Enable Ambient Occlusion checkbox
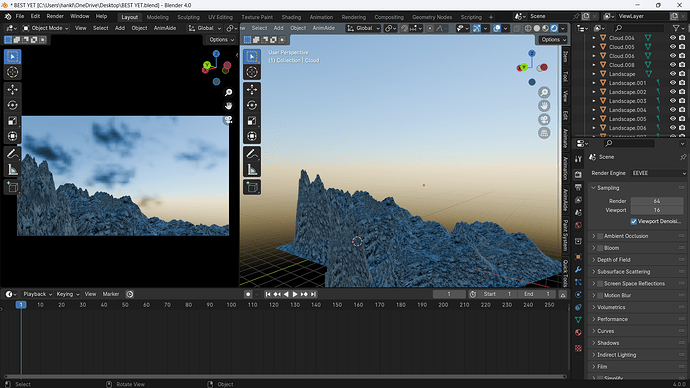This screenshot has width=690, height=388. tap(600, 236)
